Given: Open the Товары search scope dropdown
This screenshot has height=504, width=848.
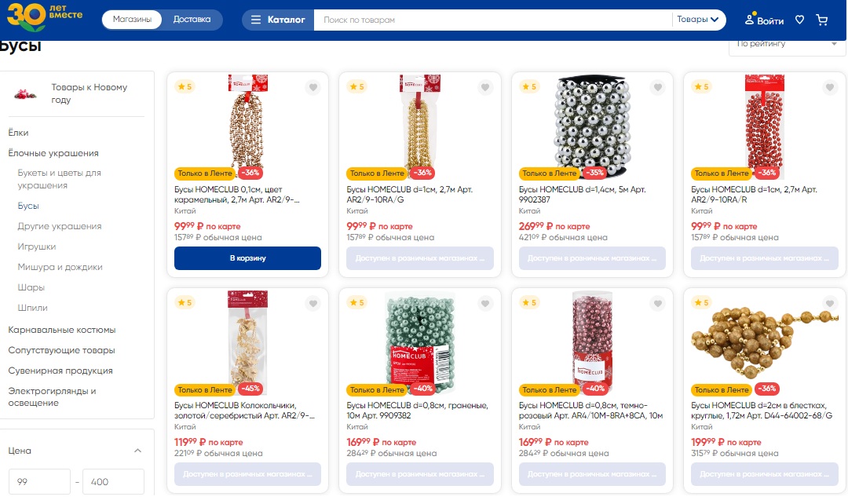Looking at the screenshot, I should (x=698, y=20).
